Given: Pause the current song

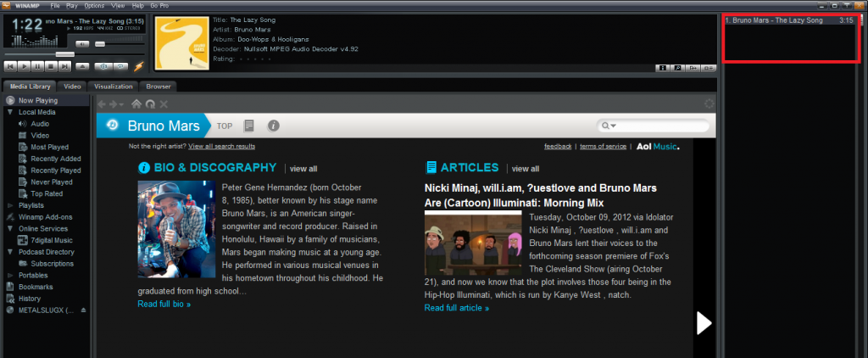Looking at the screenshot, I should tap(37, 66).
